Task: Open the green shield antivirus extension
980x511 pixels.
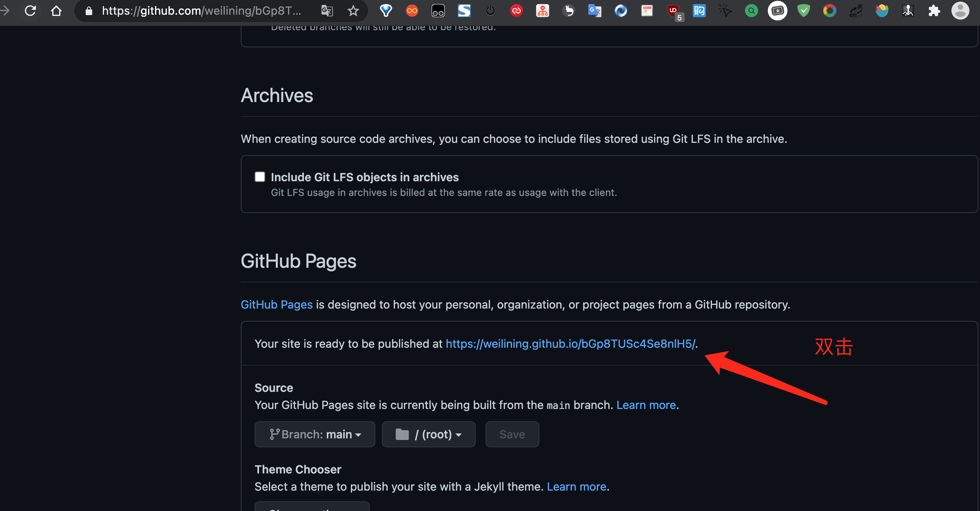Action: pyautogui.click(x=803, y=11)
